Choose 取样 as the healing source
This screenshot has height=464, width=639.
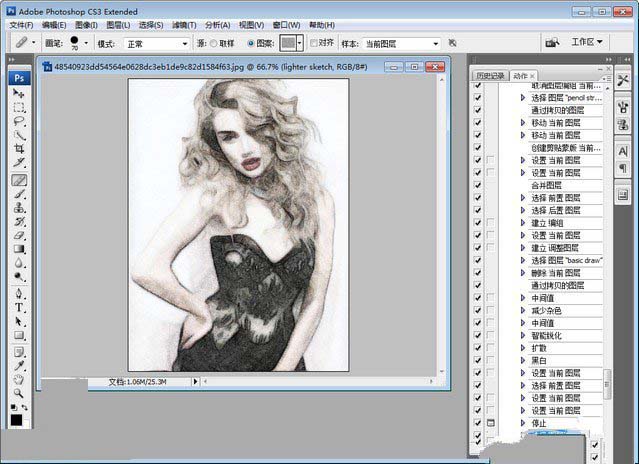(x=213, y=43)
